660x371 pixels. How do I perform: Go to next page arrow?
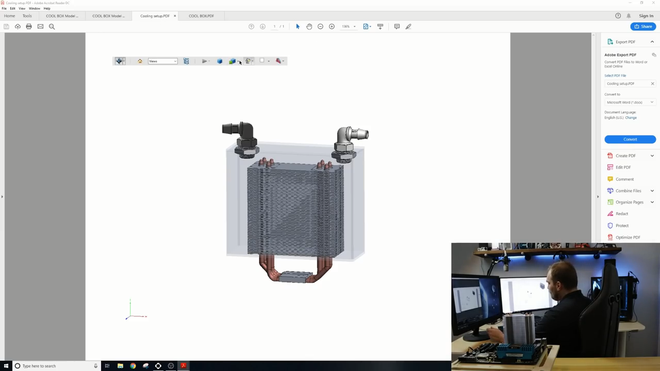[x=263, y=27]
